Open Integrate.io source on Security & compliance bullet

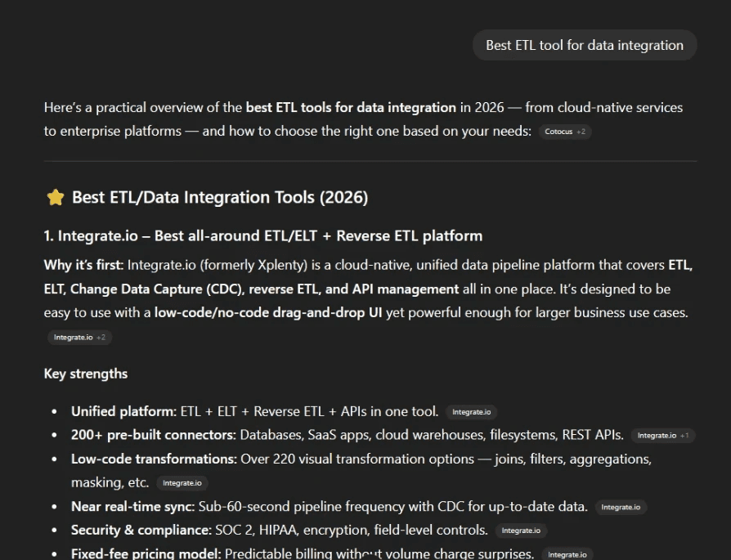click(521, 530)
